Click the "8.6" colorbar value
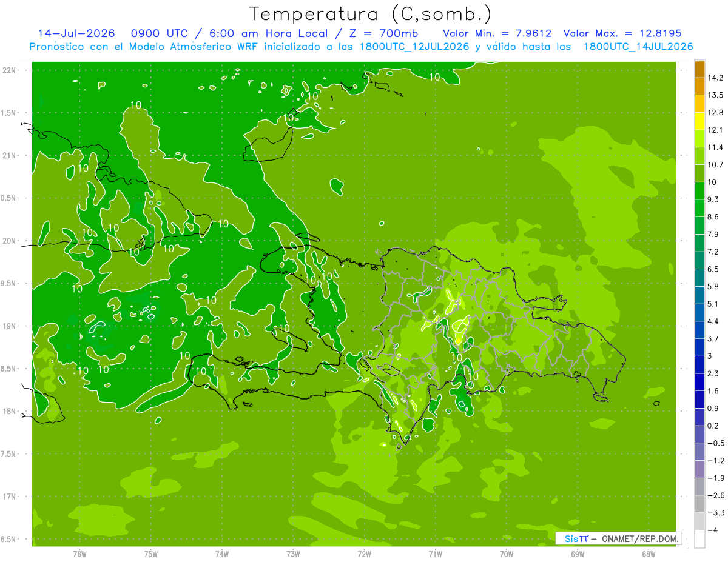Viewport: 728px width, 562px height. click(713, 217)
